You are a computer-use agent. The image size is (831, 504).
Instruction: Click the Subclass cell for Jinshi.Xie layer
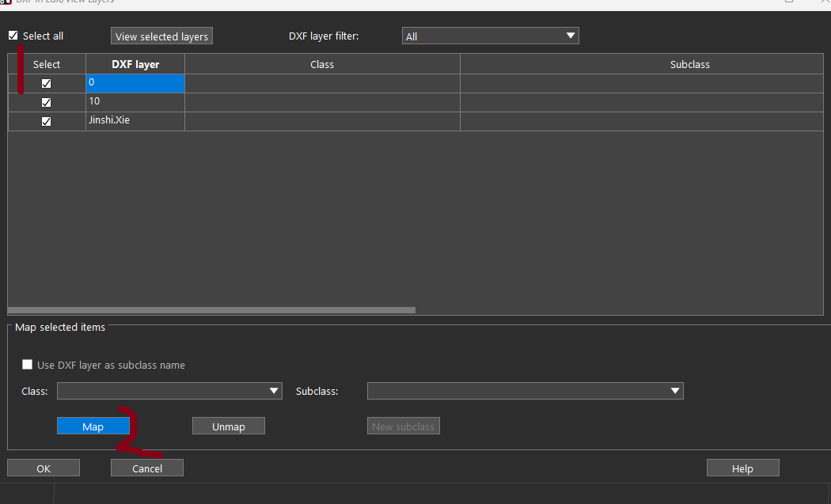pyautogui.click(x=641, y=121)
